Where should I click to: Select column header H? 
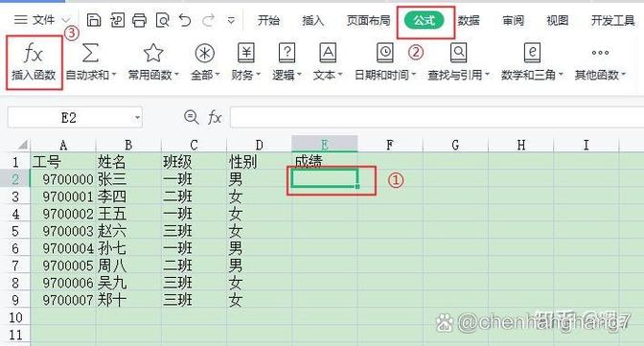pyautogui.click(x=520, y=145)
